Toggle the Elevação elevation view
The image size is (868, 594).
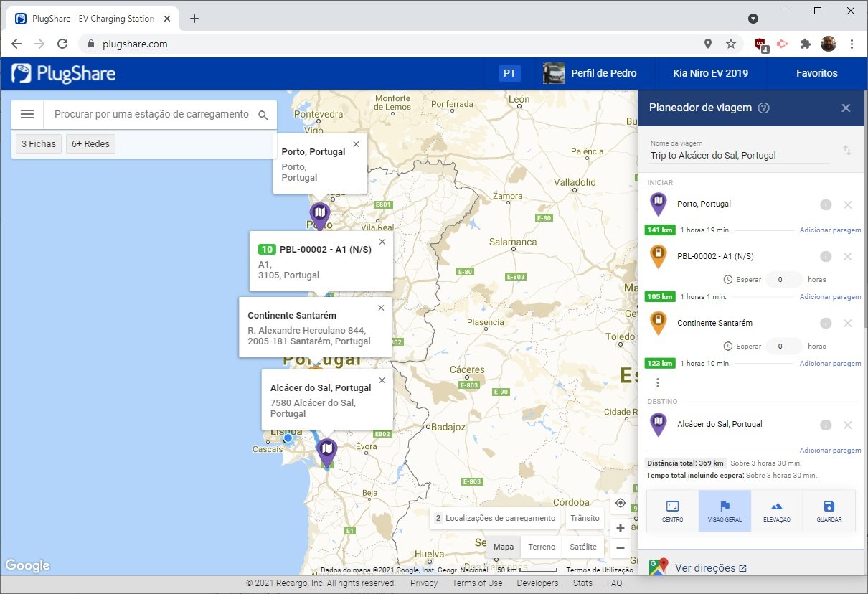coord(776,511)
